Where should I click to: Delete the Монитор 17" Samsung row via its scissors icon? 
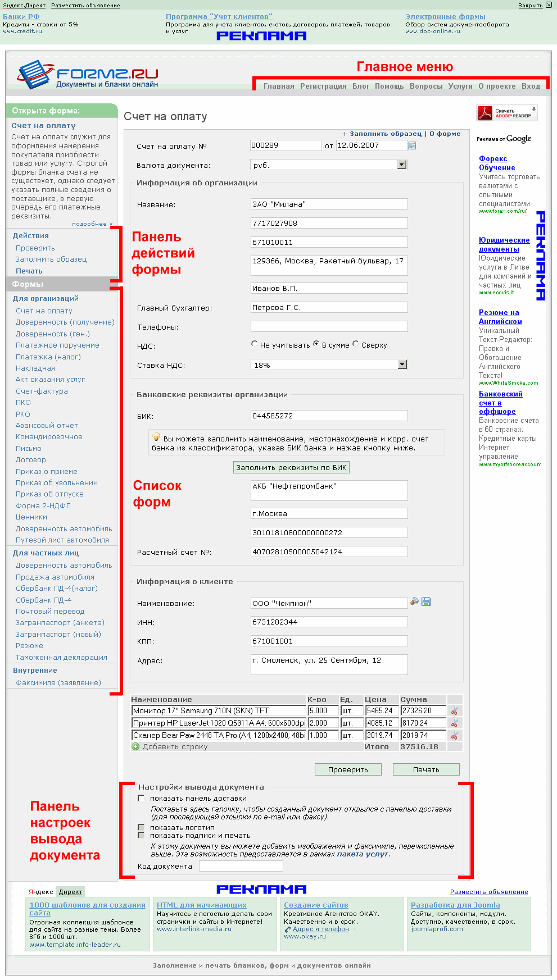click(455, 711)
